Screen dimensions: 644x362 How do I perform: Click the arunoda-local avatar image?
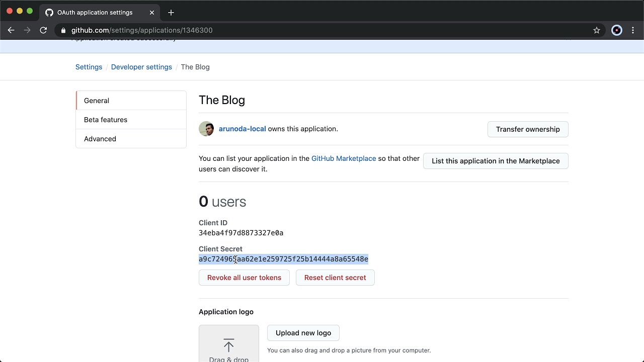point(206,129)
